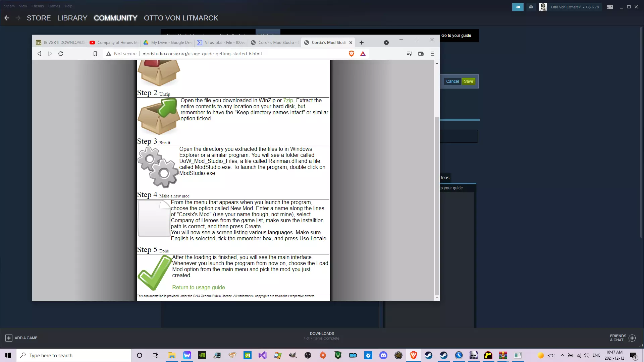Open the Steam announcements megaphone icon
Image resolution: width=644 pixels, height=362 pixels.
pos(518,7)
